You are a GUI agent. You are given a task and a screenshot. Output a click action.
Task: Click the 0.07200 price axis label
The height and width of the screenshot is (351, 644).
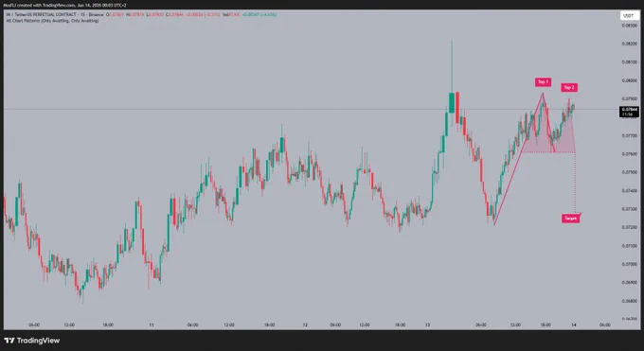pyautogui.click(x=629, y=227)
